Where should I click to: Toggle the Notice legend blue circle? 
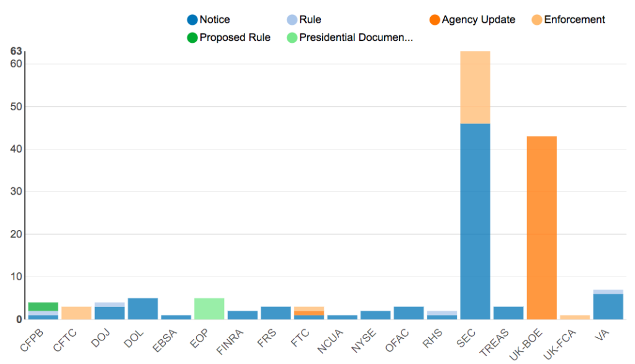pos(192,20)
